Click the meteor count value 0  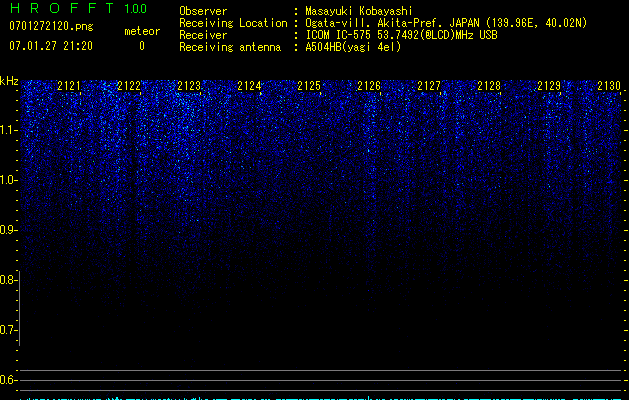pyautogui.click(x=142, y=46)
